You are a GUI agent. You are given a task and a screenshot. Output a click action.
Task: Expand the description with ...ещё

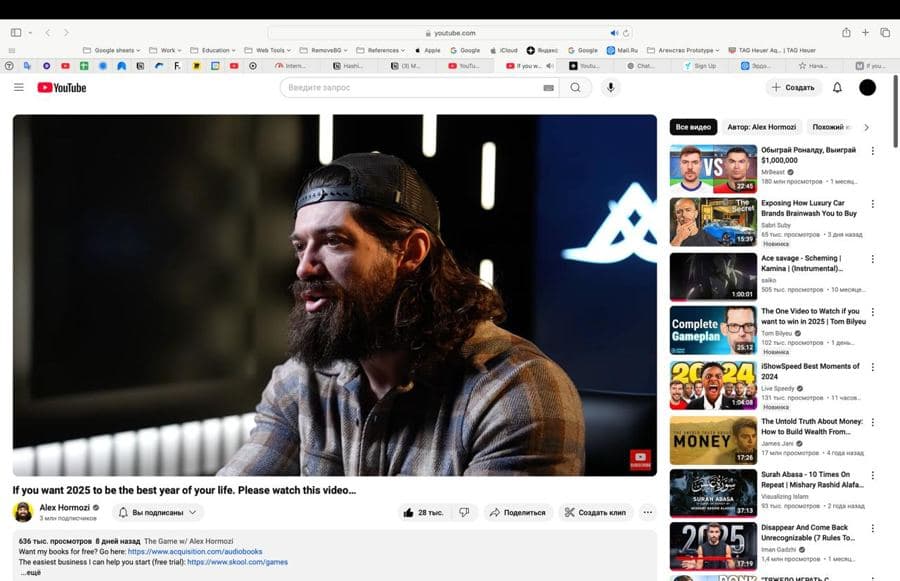click(x=31, y=572)
